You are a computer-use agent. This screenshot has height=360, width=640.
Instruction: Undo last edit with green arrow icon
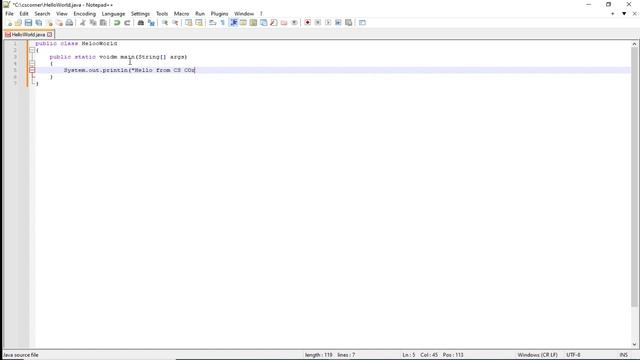pos(117,23)
